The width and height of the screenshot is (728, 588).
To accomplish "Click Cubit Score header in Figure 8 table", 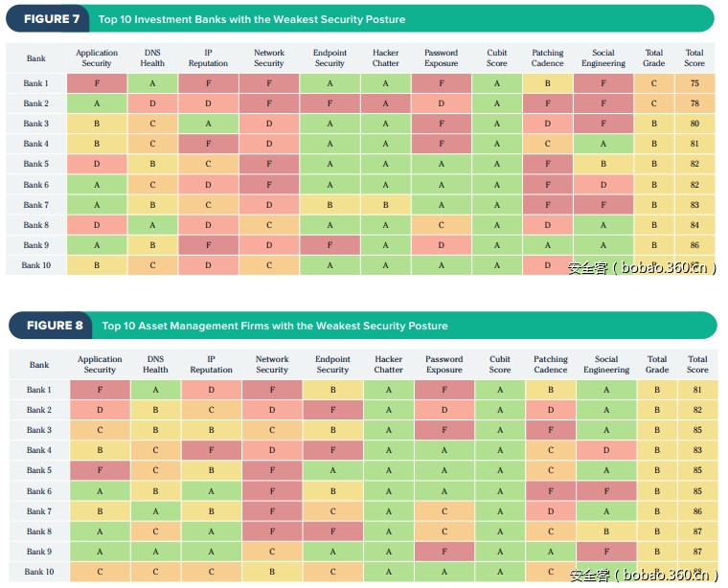I will point(500,365).
